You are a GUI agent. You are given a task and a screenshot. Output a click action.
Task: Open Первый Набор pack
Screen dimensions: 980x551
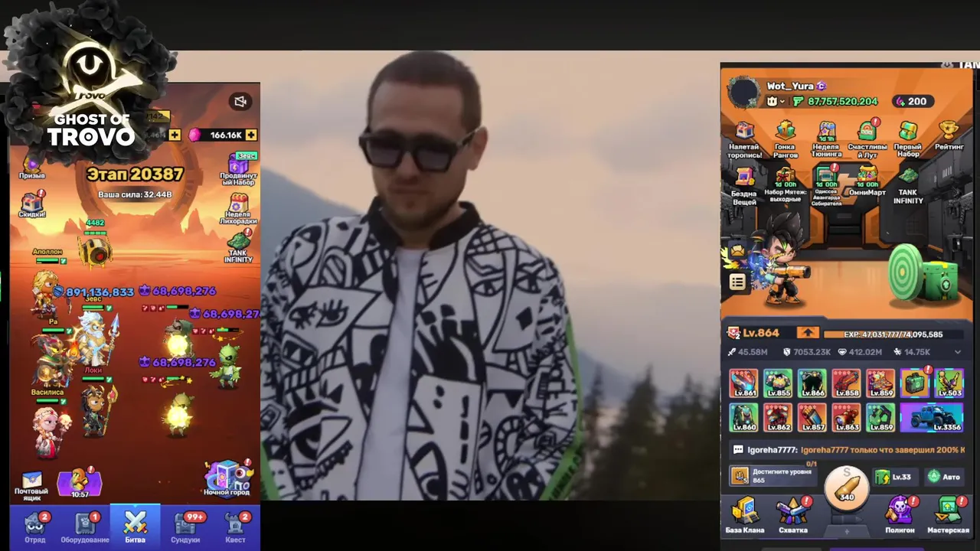(908, 139)
